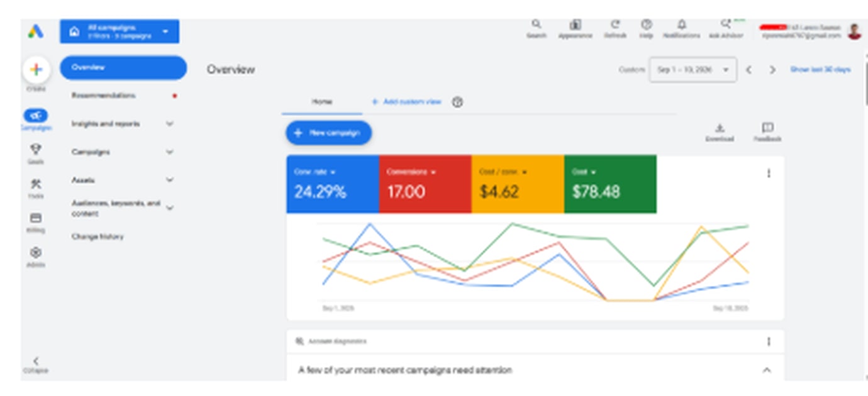Open Tools in left rail
The height and width of the screenshot is (396, 868).
click(36, 184)
